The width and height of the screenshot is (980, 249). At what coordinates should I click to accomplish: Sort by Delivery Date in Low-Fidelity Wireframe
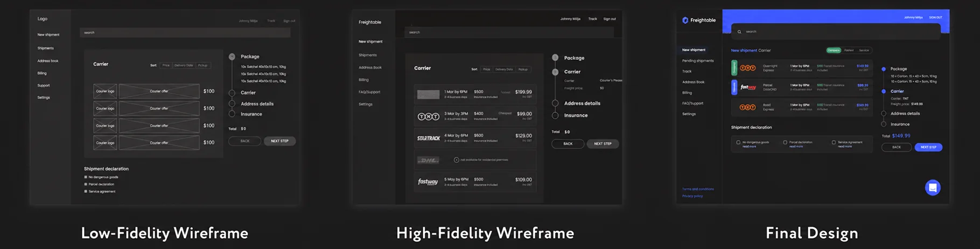[184, 65]
